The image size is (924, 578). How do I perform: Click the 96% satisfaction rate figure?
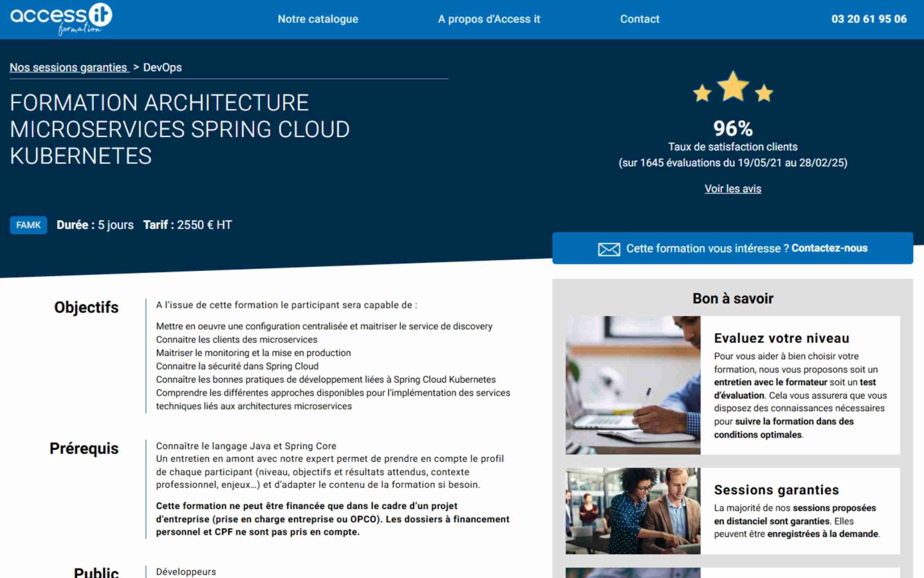pos(733,129)
